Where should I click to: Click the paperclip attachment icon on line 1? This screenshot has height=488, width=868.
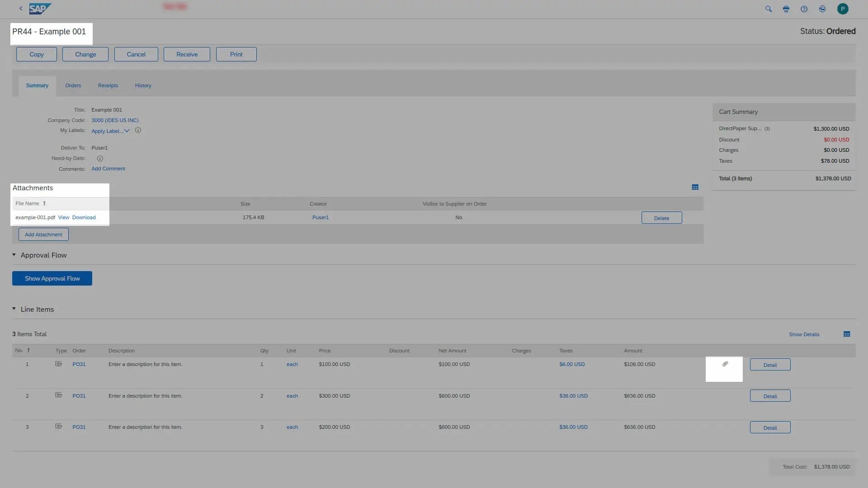tap(725, 364)
